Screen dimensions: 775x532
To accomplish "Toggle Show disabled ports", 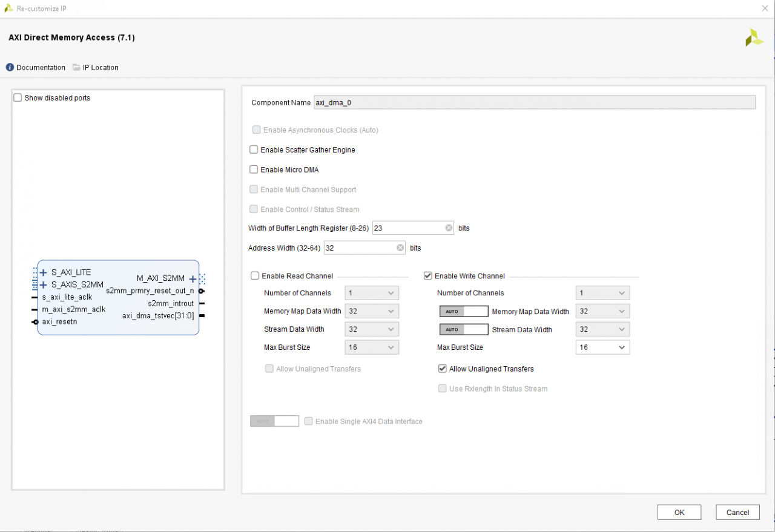I will tap(18, 97).
